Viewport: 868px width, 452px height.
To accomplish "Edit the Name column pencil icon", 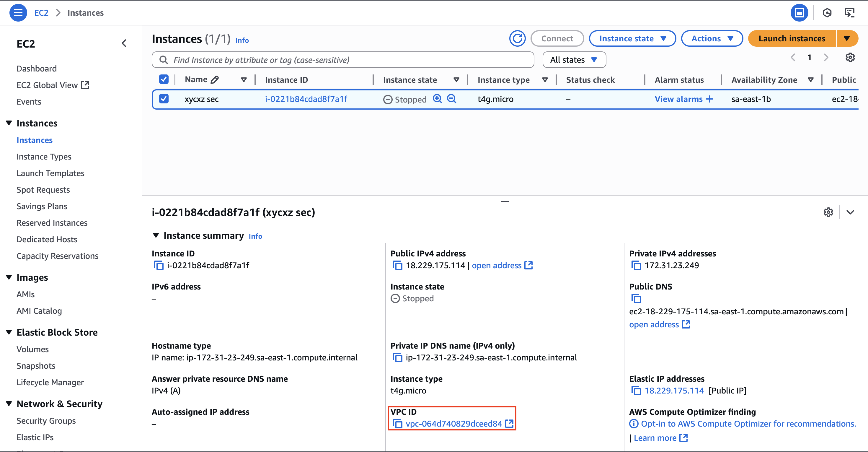I will (x=215, y=79).
